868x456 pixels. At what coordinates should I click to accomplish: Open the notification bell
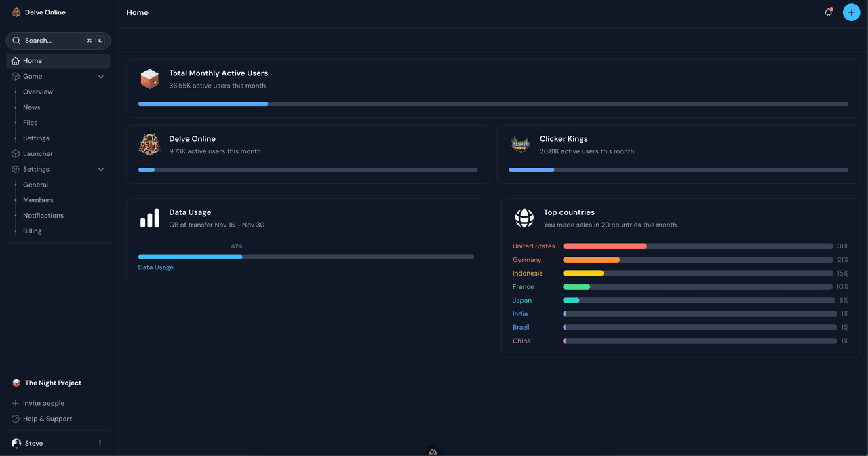tap(828, 12)
